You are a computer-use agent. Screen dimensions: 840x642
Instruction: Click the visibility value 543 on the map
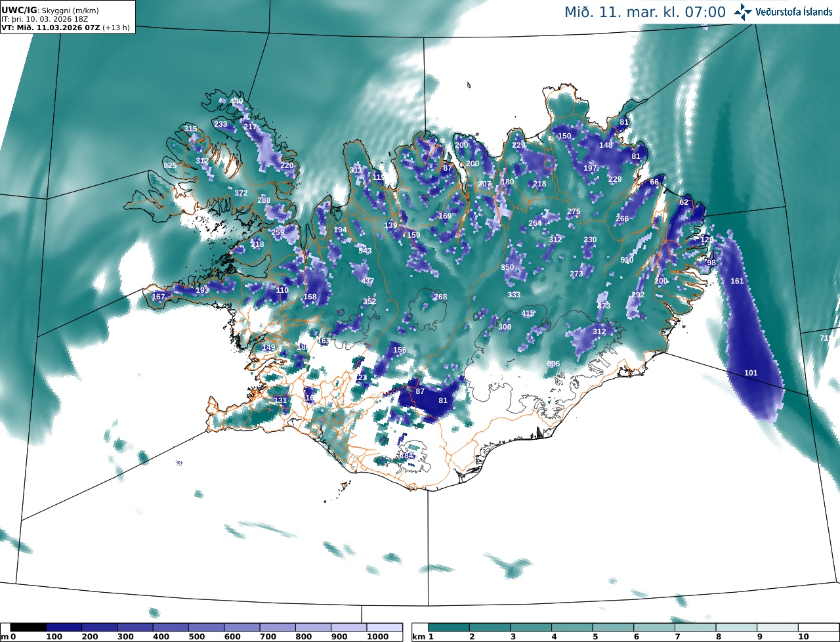click(x=365, y=251)
